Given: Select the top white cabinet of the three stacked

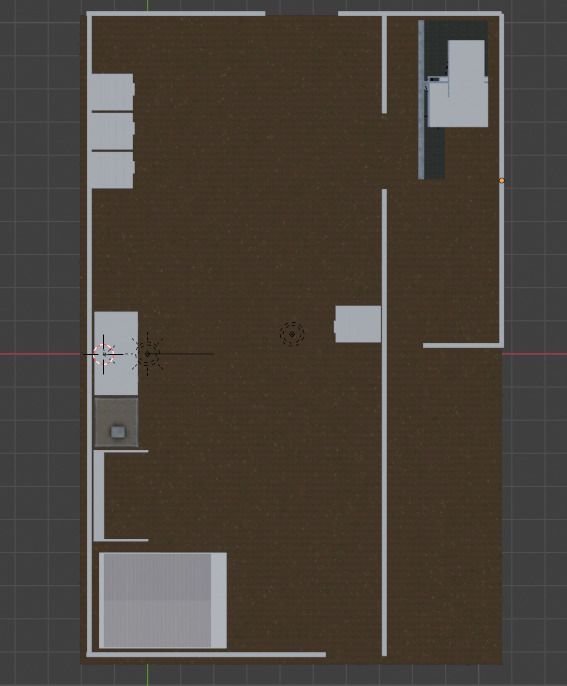Looking at the screenshot, I should click(112, 92).
